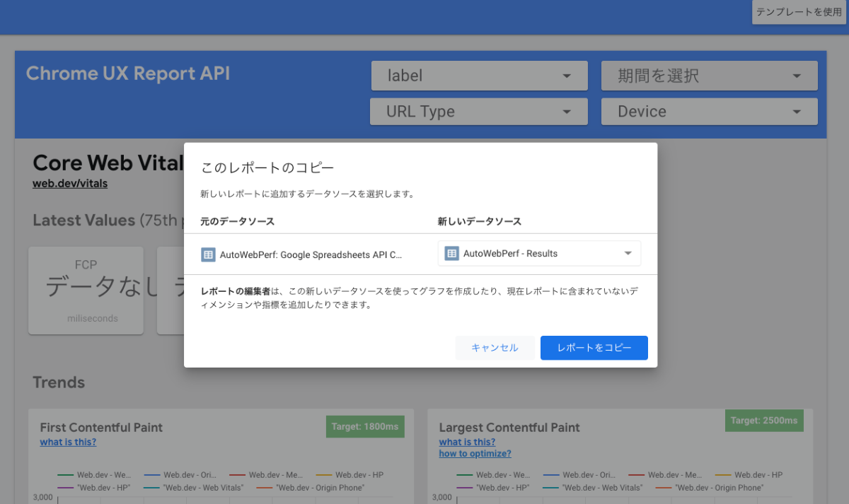Click 'what is this?' under Largest Contentful Paint
The image size is (849, 504).
467,442
